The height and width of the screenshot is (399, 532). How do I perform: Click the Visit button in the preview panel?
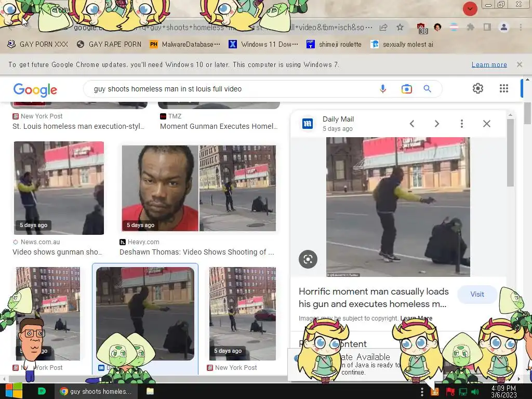click(x=477, y=295)
